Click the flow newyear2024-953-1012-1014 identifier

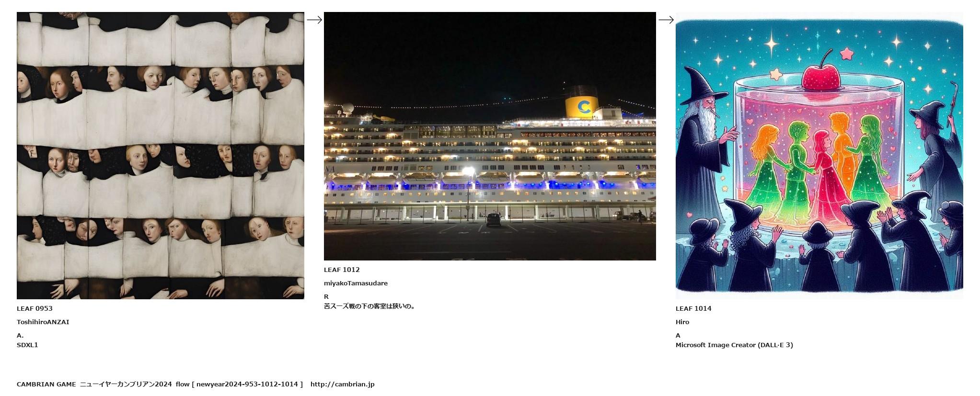tap(240, 384)
